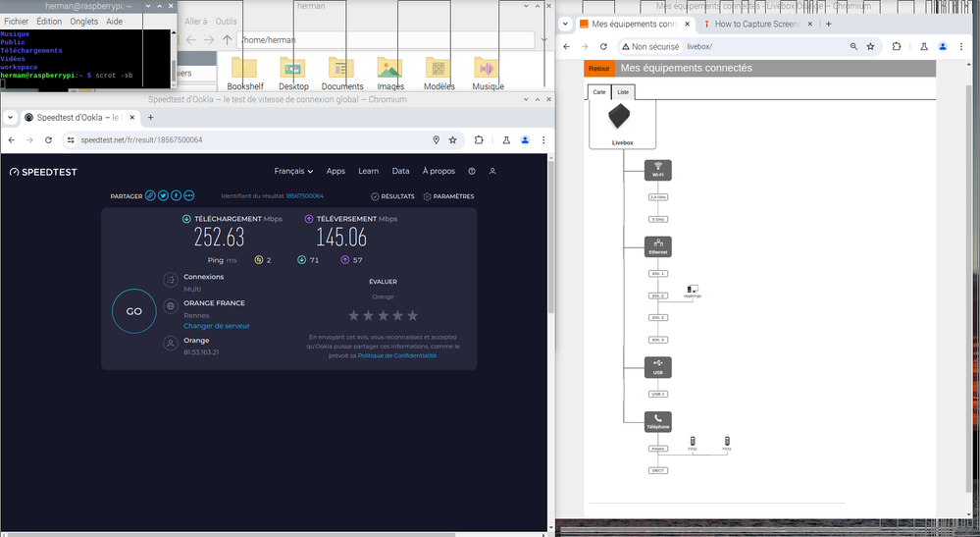This screenshot has width=980, height=537.
Task: Click the USB node icon
Action: click(x=658, y=366)
